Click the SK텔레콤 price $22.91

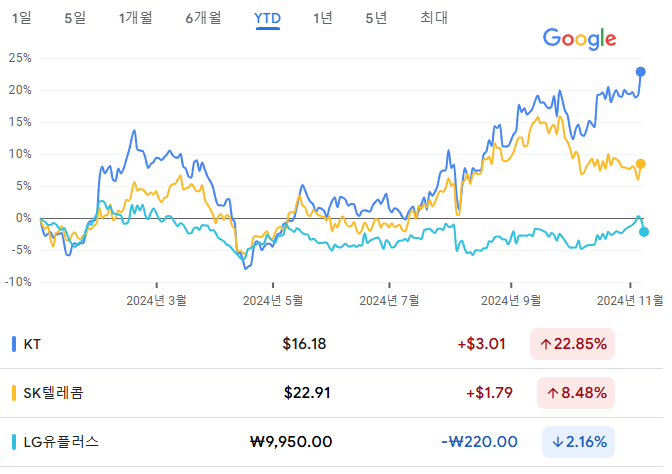(x=307, y=393)
